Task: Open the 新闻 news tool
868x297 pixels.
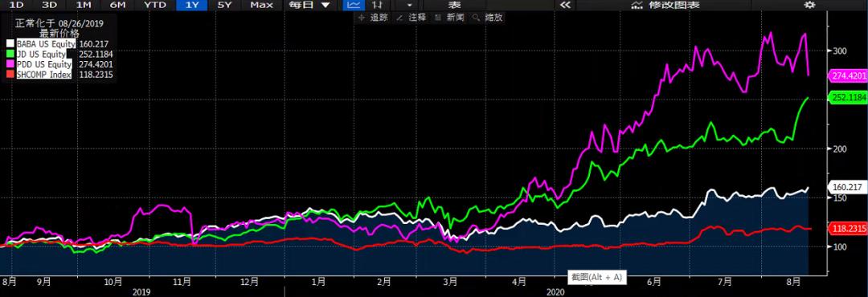Action: tap(450, 18)
